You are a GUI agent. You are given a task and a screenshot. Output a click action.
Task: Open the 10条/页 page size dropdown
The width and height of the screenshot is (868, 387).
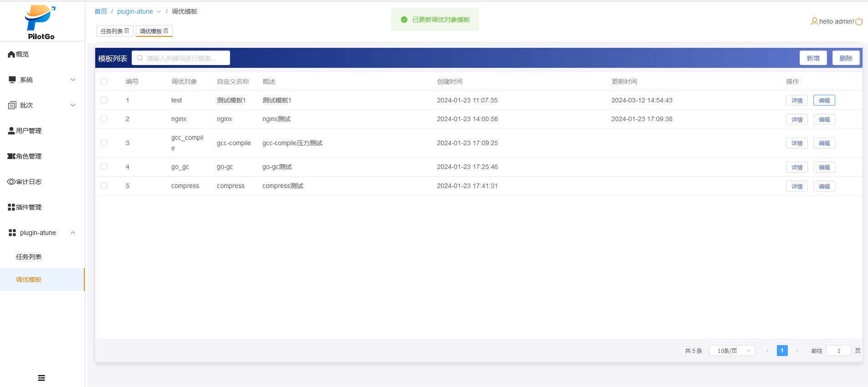point(732,351)
